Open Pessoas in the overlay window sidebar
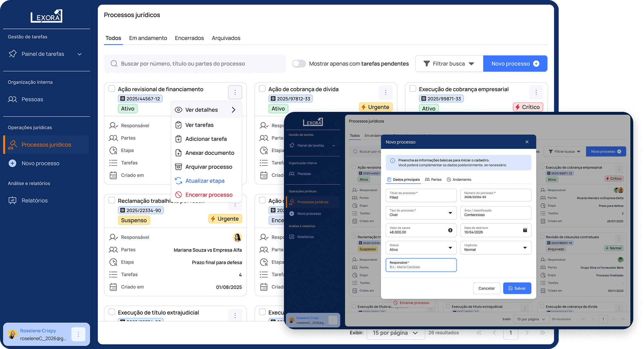 coord(300,174)
